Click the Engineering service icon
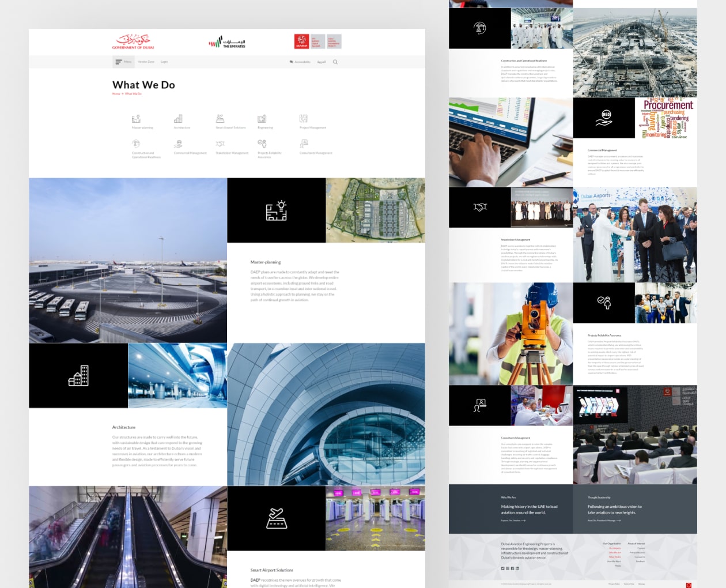 click(x=263, y=119)
